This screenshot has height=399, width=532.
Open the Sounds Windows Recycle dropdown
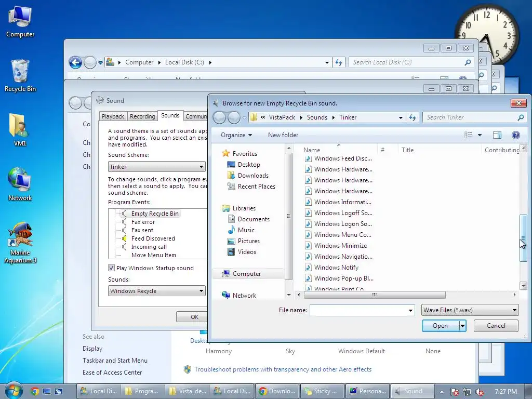tap(157, 291)
